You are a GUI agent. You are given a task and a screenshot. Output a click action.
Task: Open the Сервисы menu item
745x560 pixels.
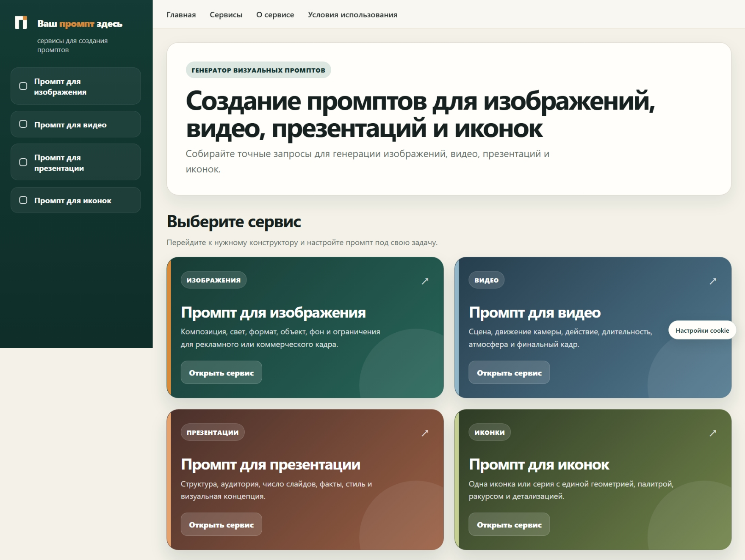226,15
